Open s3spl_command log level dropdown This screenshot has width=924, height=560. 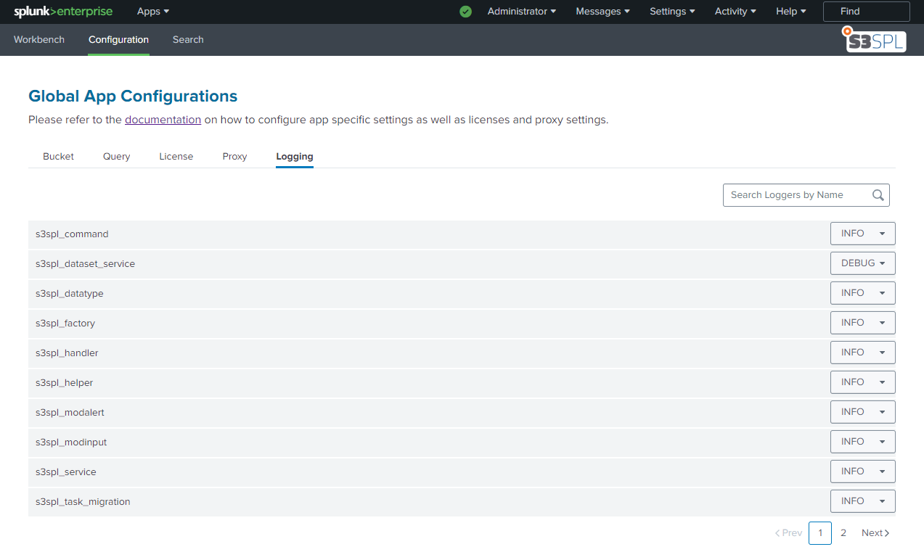[x=862, y=234]
